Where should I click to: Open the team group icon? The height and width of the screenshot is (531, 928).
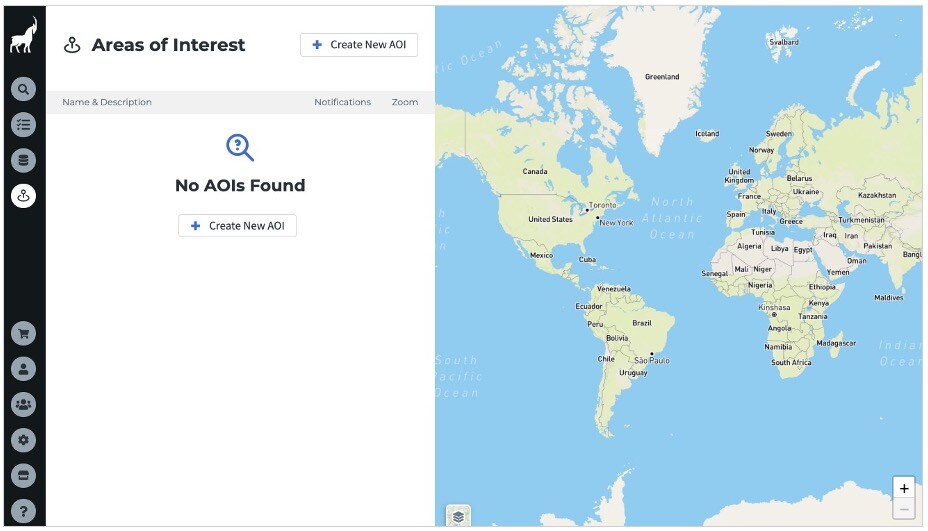23,404
